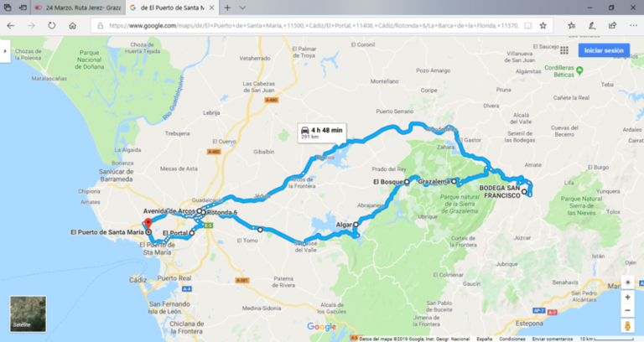Add this page to favorites with the star icon
The height and width of the screenshot is (342, 644).
click(x=543, y=25)
